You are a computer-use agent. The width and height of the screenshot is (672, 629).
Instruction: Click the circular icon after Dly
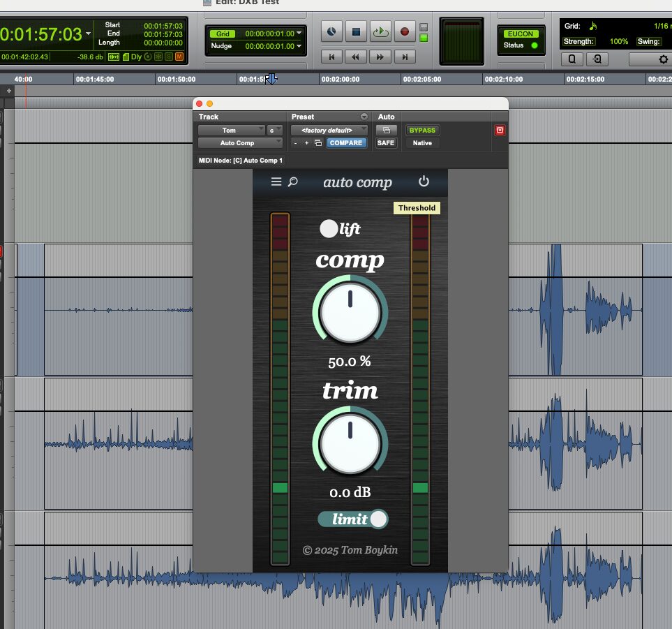[x=148, y=57]
